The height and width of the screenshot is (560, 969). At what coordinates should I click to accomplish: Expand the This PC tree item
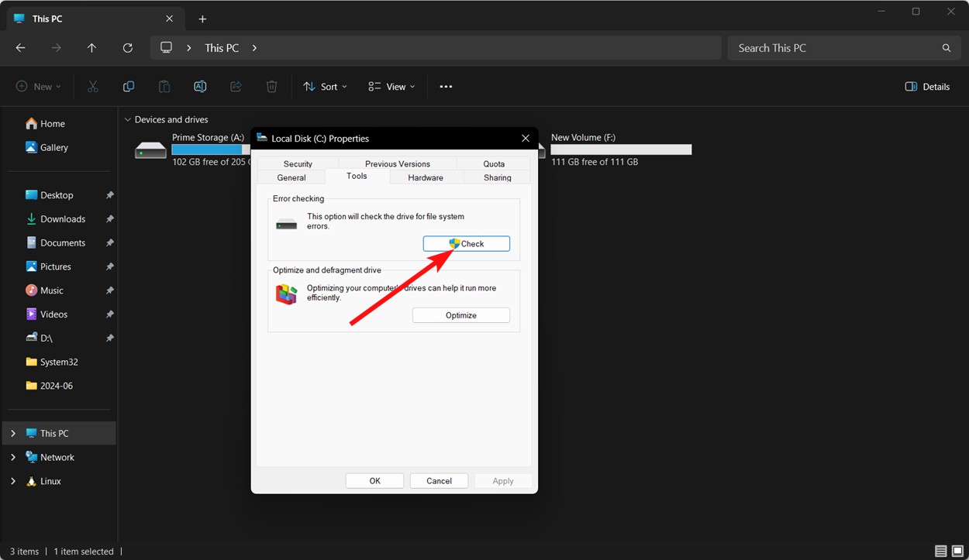(13, 433)
